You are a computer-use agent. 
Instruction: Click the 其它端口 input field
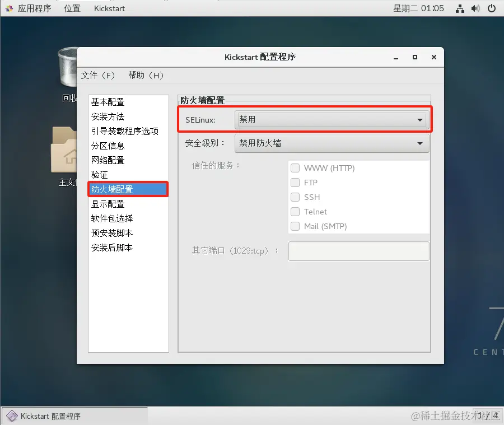(x=359, y=251)
